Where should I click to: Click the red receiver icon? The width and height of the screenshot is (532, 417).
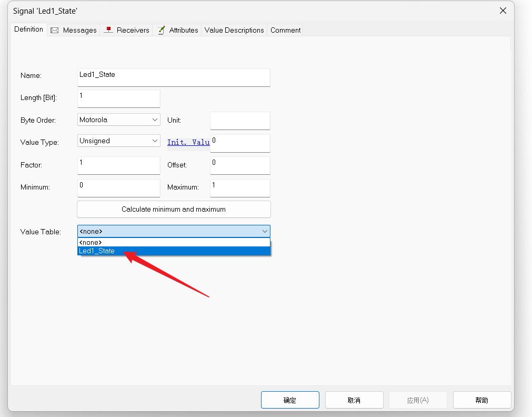click(x=108, y=30)
